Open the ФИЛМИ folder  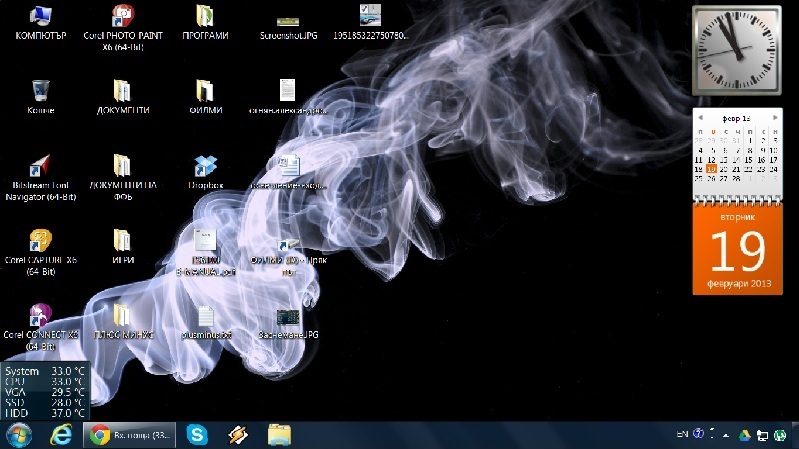[205, 92]
